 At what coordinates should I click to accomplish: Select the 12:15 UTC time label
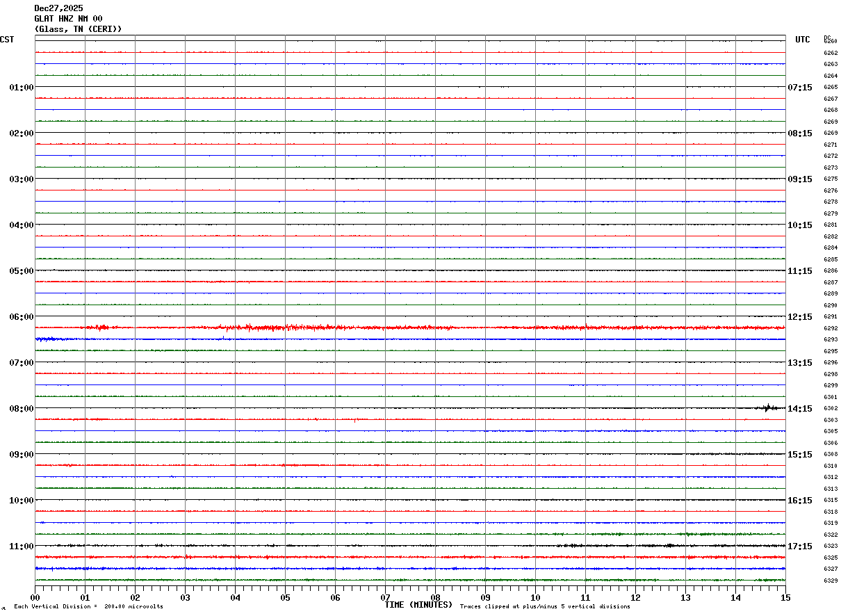pos(799,317)
